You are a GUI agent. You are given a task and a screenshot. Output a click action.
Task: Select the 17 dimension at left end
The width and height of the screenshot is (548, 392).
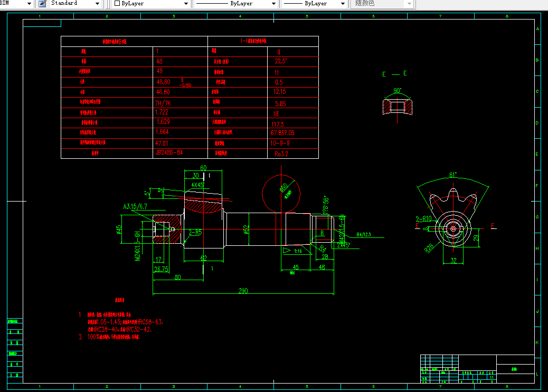click(x=158, y=260)
